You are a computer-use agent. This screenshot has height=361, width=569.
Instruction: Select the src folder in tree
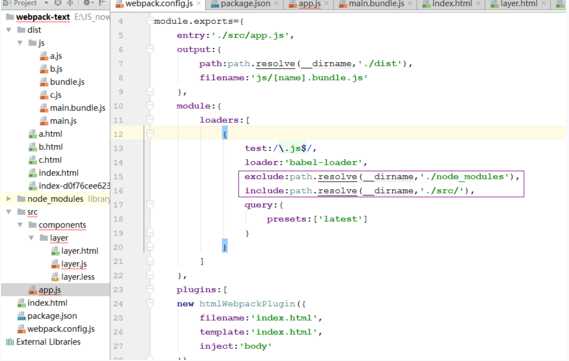[x=32, y=212]
